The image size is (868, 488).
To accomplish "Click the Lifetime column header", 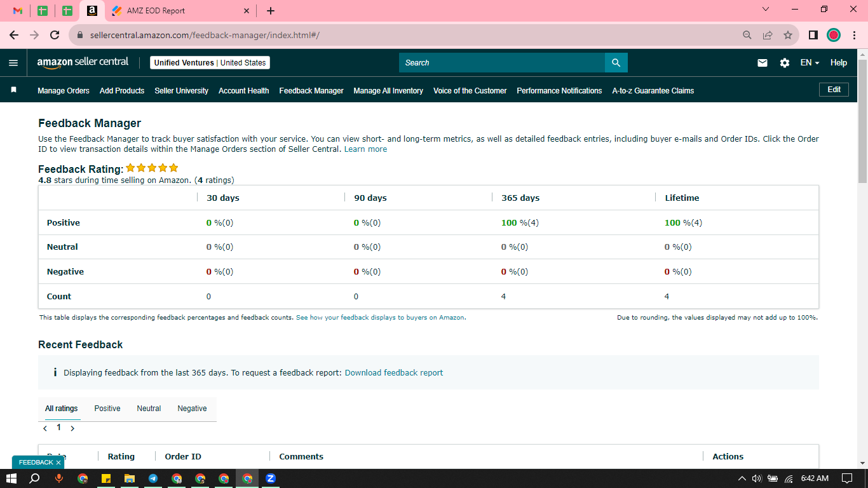I will (682, 198).
